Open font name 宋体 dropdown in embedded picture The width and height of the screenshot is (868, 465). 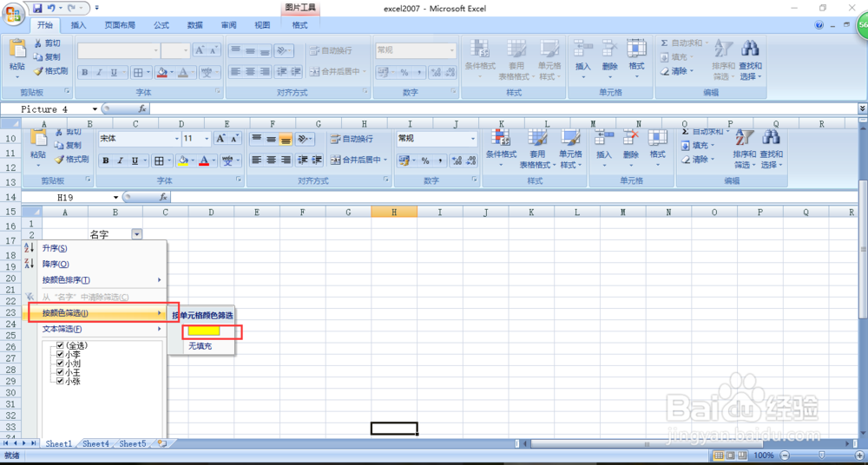pyautogui.click(x=177, y=139)
